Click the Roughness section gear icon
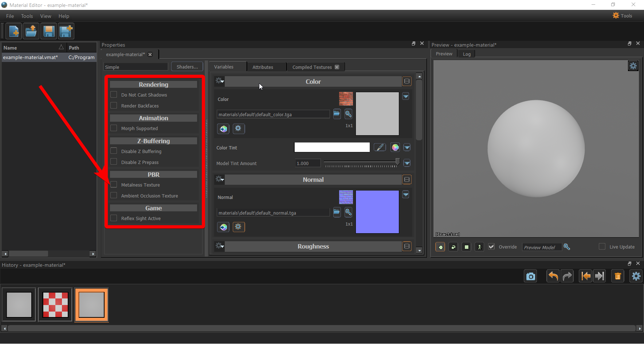 (219, 246)
